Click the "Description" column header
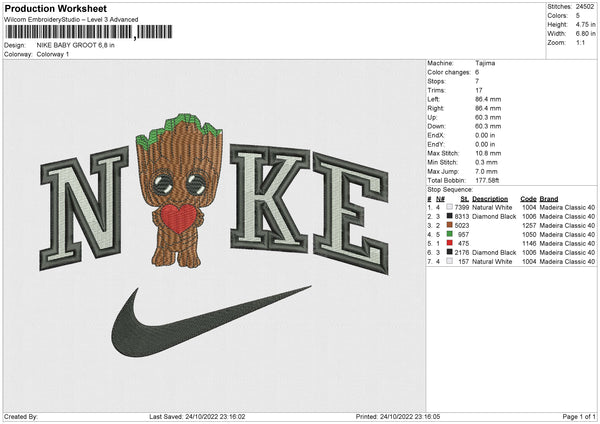The height and width of the screenshot is (424, 600). (490, 199)
